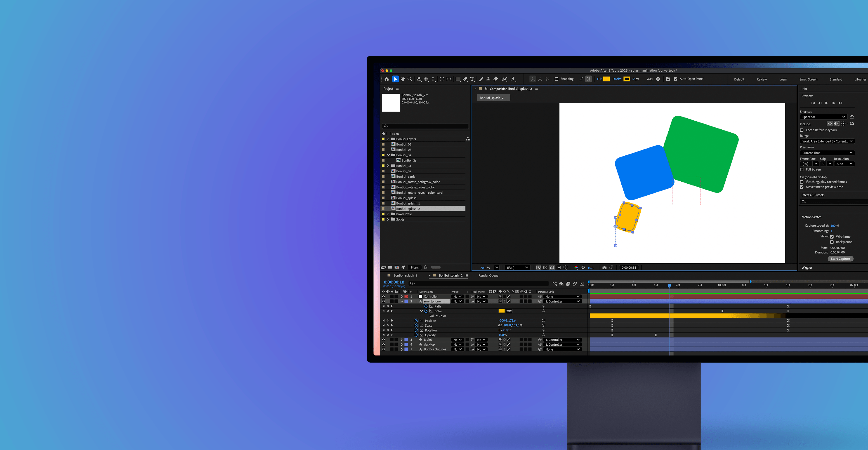Image resolution: width=868 pixels, height=450 pixels.
Task: Enable the Snapping checkbox
Action: pos(557,79)
